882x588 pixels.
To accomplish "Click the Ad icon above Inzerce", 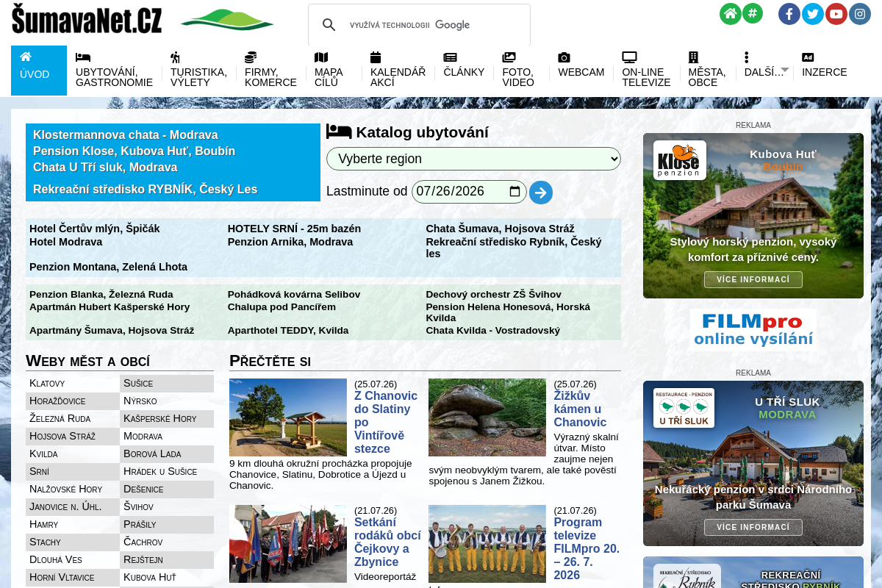I will 808,57.
